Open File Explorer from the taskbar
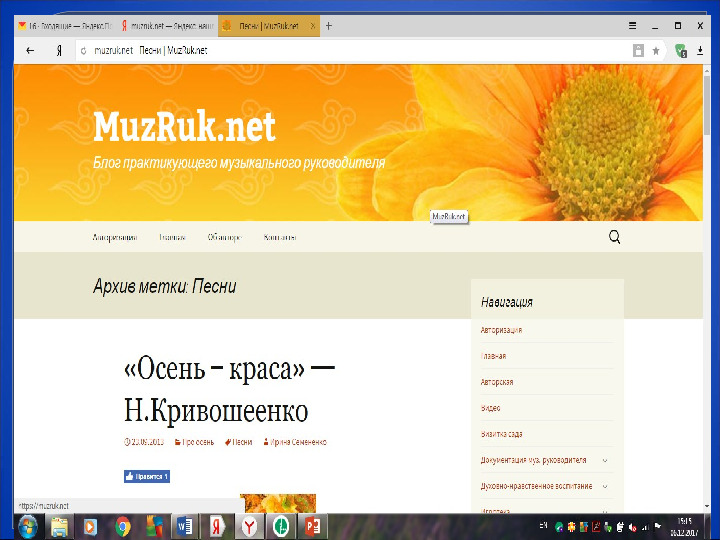 [x=59, y=527]
